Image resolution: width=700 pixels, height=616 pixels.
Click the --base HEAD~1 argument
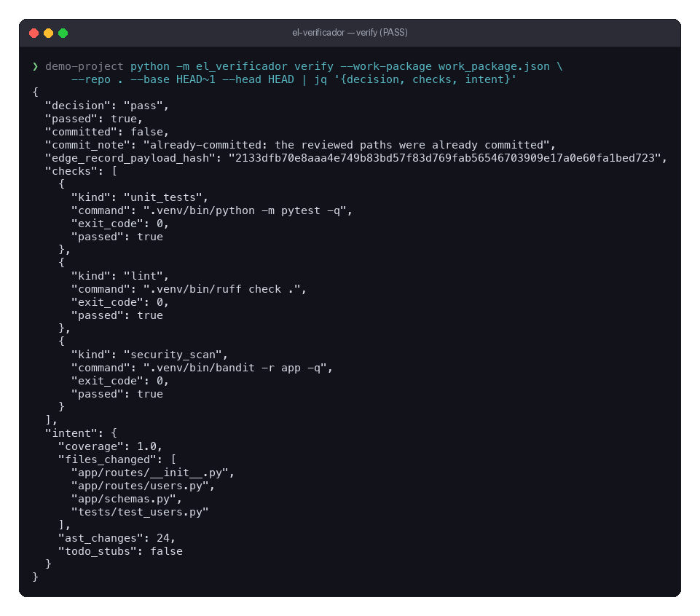(x=173, y=79)
